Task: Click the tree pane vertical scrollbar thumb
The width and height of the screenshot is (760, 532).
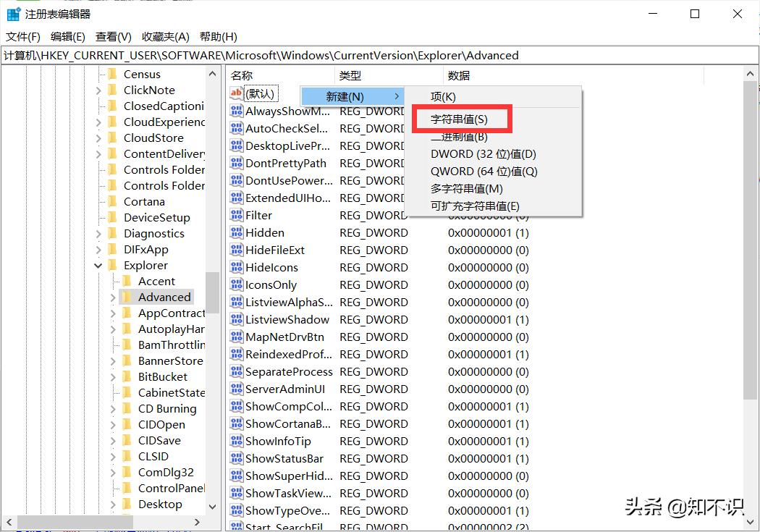Action: pyautogui.click(x=212, y=292)
